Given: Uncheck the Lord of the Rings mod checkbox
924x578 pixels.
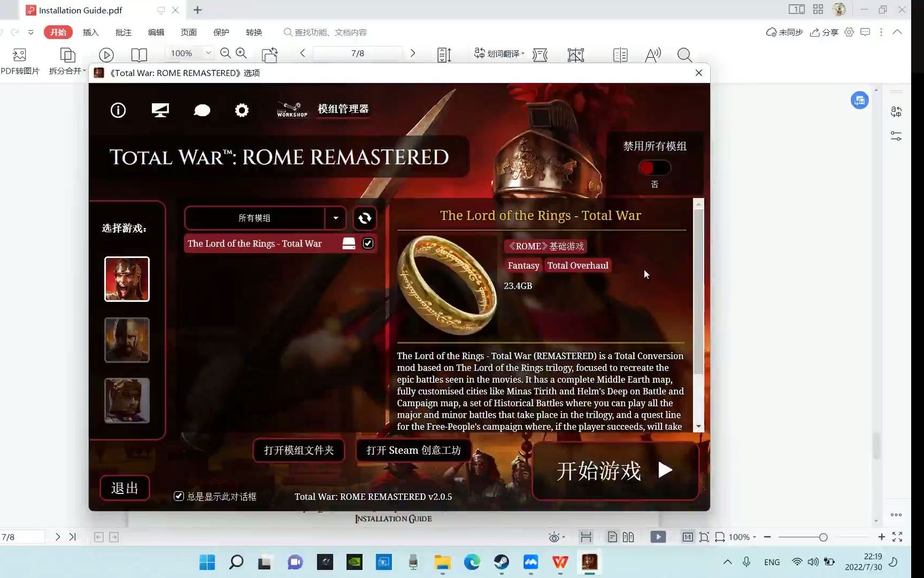Looking at the screenshot, I should [368, 244].
